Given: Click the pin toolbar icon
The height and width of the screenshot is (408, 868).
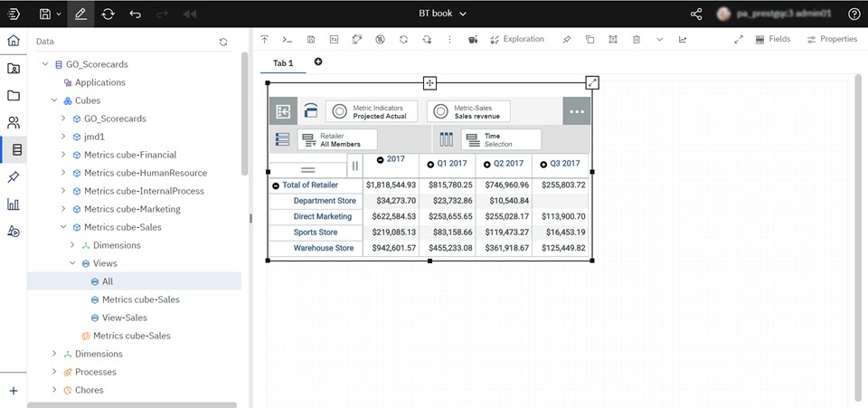Looking at the screenshot, I should tap(566, 39).
